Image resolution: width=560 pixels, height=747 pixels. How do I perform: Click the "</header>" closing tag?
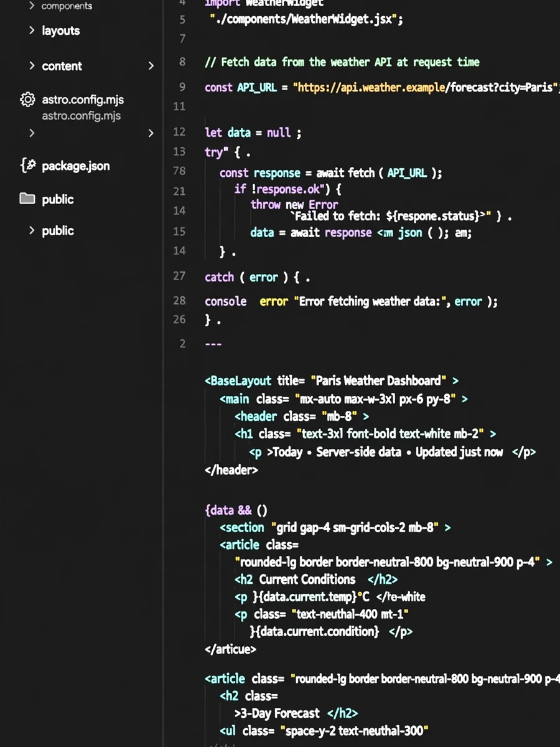(x=231, y=470)
